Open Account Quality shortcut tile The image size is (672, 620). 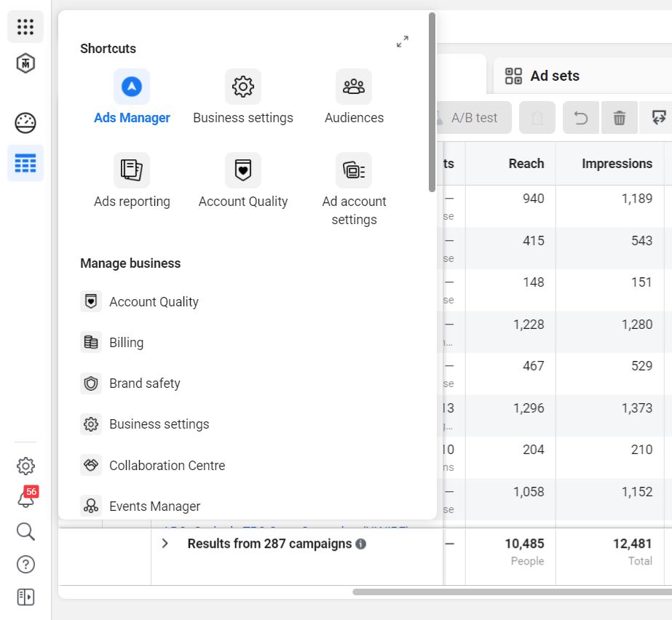(243, 180)
